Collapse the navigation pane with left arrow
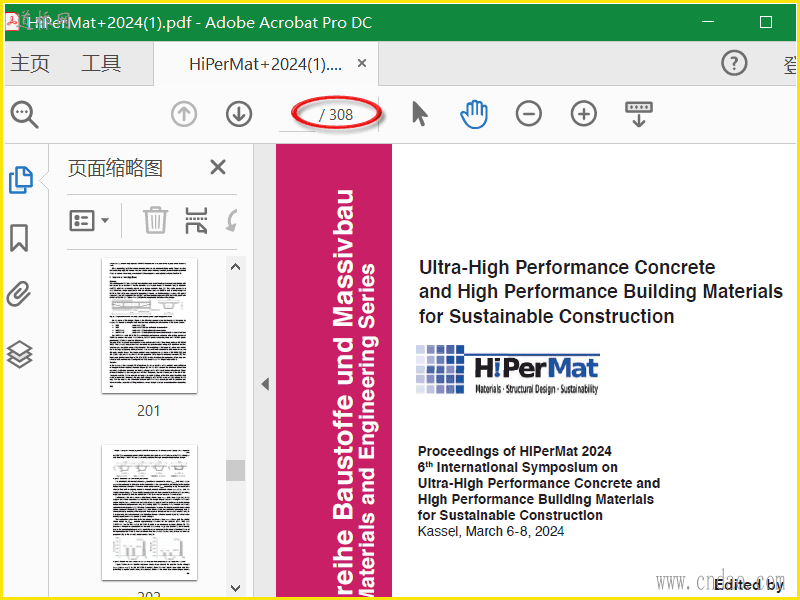The height and width of the screenshot is (600, 800). pos(265,384)
